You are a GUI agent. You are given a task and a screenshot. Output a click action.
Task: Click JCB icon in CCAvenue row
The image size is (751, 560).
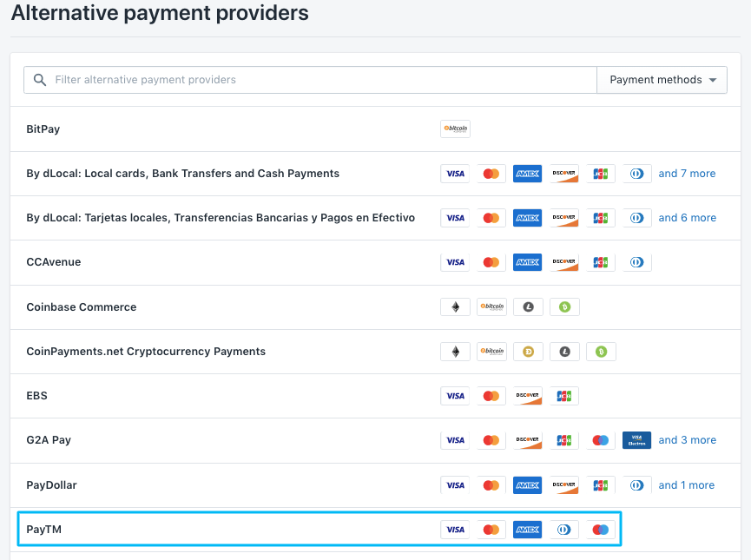tap(600, 262)
